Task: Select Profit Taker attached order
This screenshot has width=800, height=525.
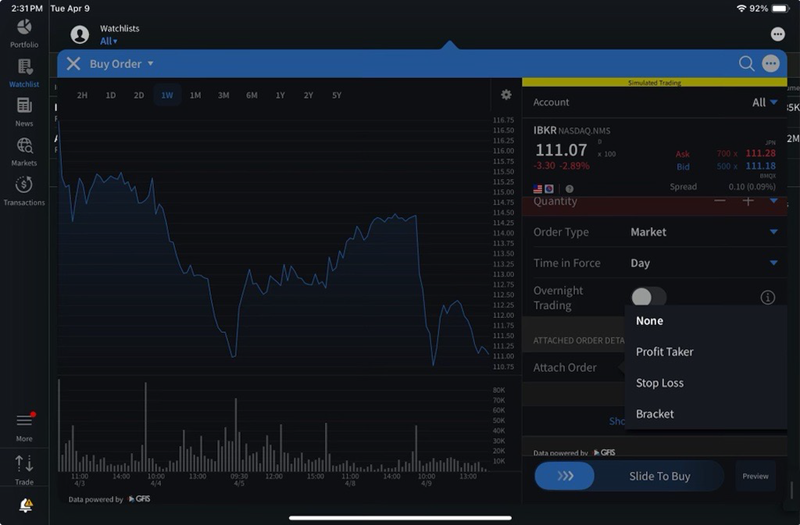Action: tap(706, 352)
